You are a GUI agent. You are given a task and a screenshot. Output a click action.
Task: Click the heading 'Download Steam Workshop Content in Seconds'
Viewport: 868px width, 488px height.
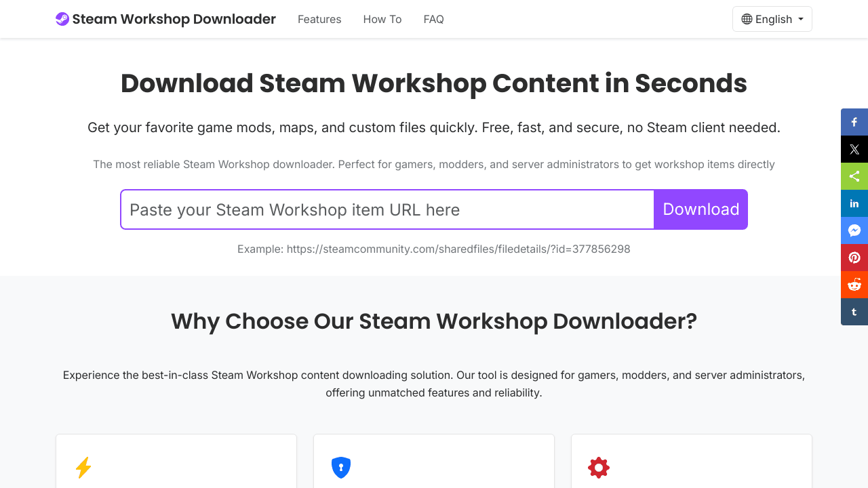(434, 83)
